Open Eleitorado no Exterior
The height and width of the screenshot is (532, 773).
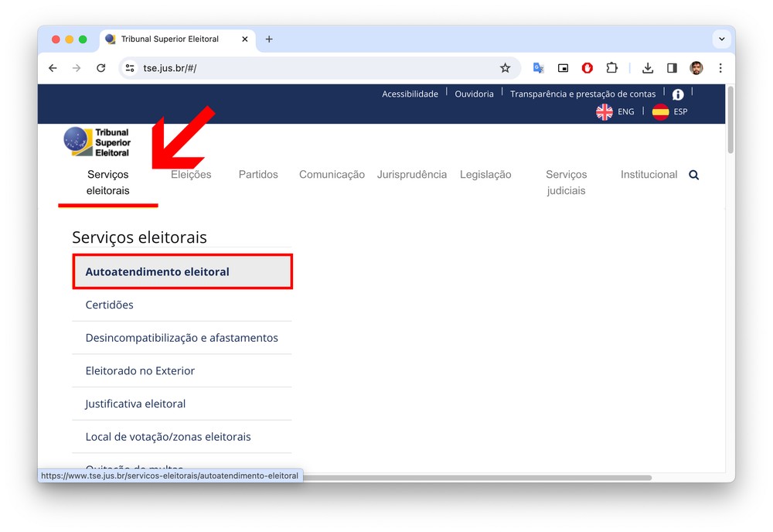point(140,370)
